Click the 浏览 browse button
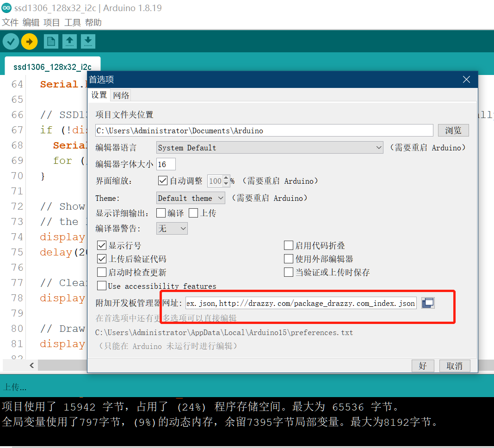494x448 pixels. coord(453,130)
